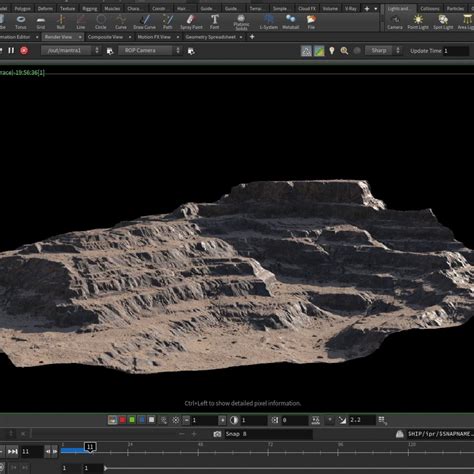The image size is (474, 474).
Task: Toggle the green preview render button
Action: (319, 51)
